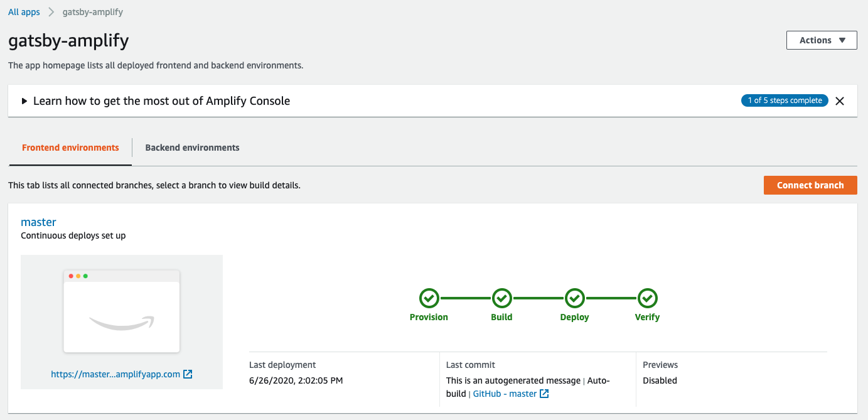Click the Verify step checkmark icon
Image resolution: width=868 pixels, height=420 pixels.
pos(647,298)
